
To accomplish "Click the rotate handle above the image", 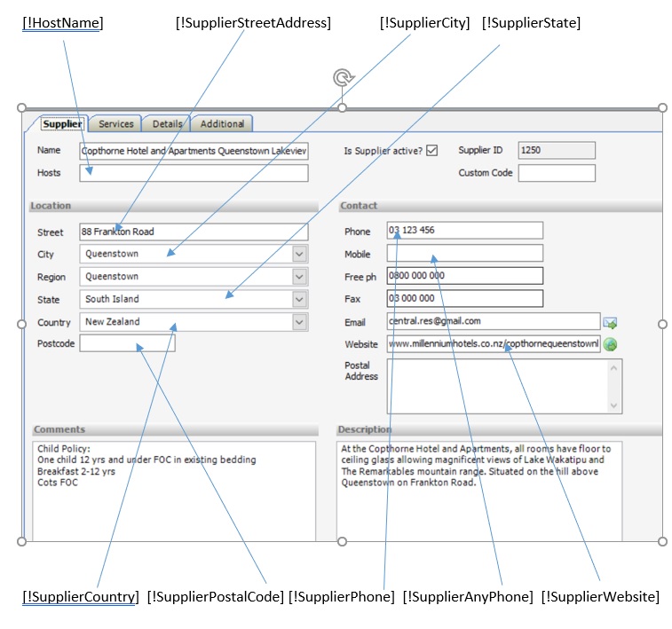I will coord(342,79).
